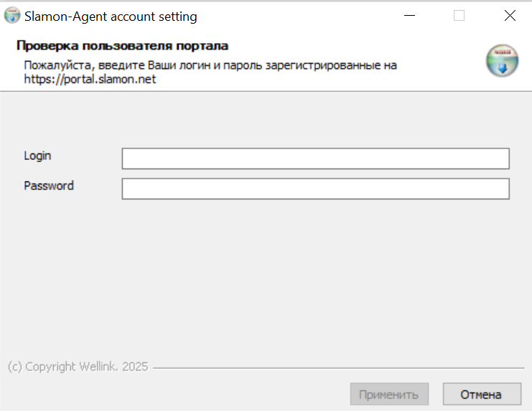The width and height of the screenshot is (532, 411).
Task: Click the horizontal separator line beside copyright
Action: pyautogui.click(x=339, y=368)
